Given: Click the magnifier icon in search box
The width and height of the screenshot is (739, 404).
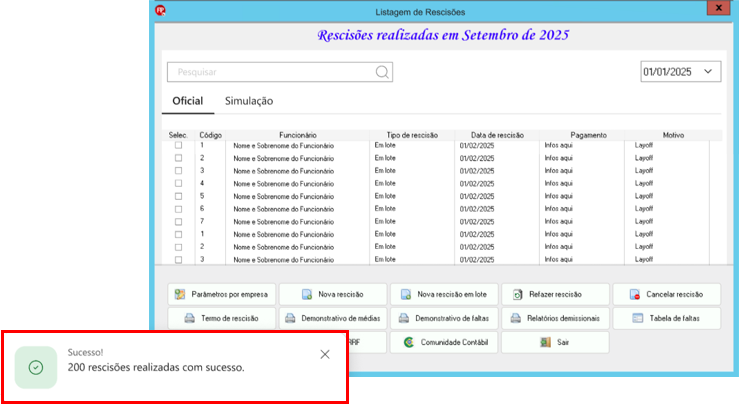Looking at the screenshot, I should coord(382,72).
